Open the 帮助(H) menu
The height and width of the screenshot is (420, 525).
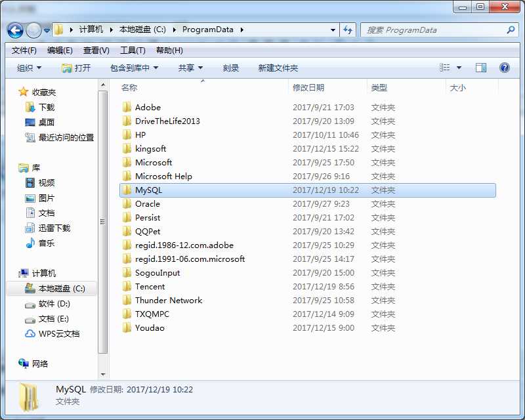coord(169,51)
